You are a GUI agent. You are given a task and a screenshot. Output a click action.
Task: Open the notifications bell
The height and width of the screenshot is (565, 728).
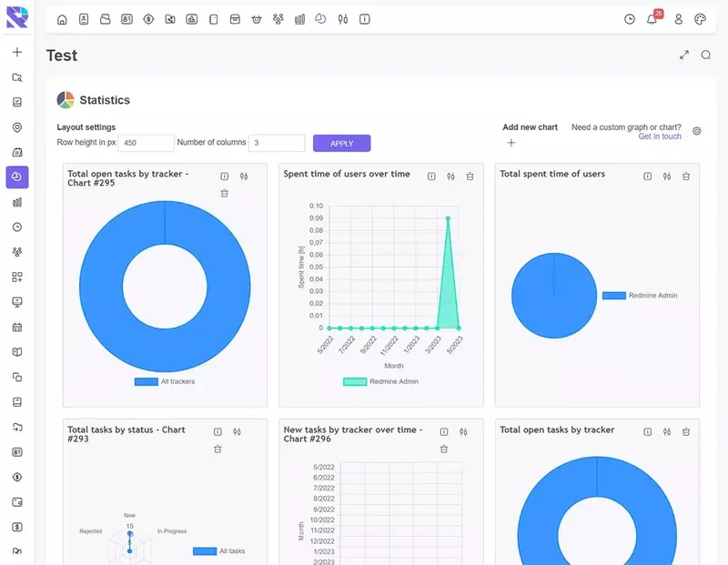point(652,19)
